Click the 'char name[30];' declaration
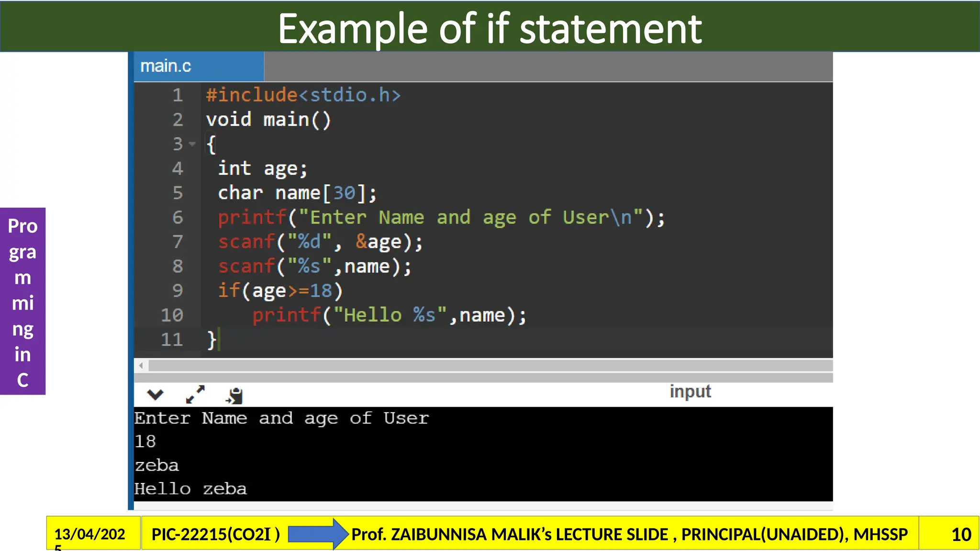980x551 pixels. [297, 193]
